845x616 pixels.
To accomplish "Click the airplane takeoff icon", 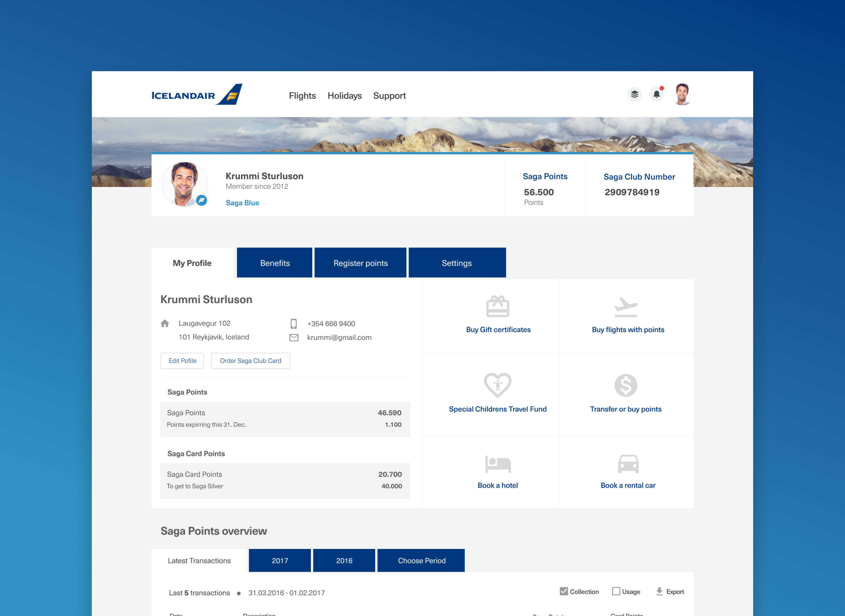I will coord(626,307).
